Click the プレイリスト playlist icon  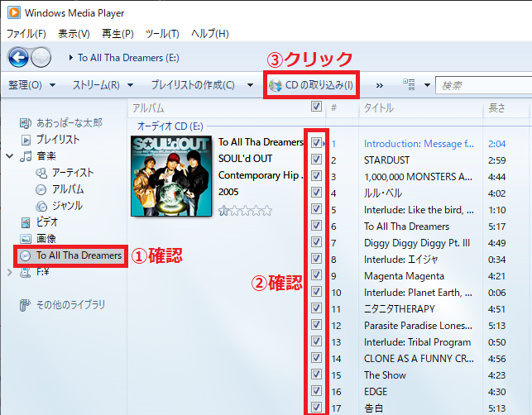[x=26, y=140]
